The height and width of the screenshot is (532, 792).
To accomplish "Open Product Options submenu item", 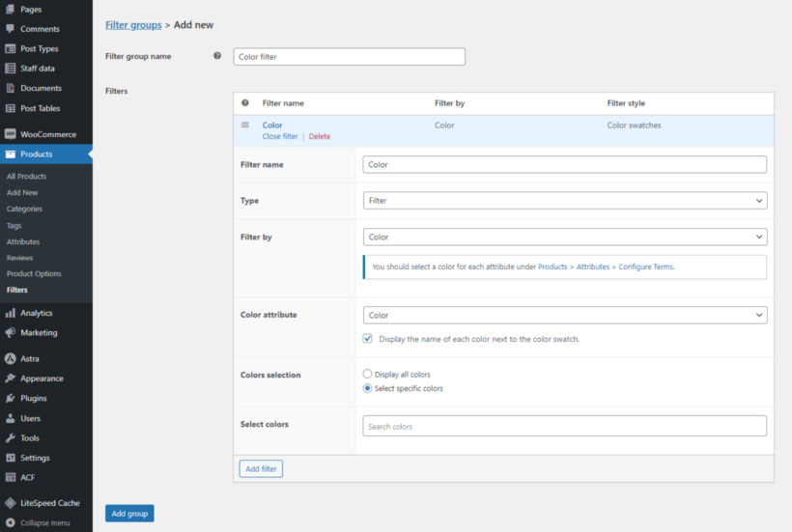I will [x=34, y=273].
